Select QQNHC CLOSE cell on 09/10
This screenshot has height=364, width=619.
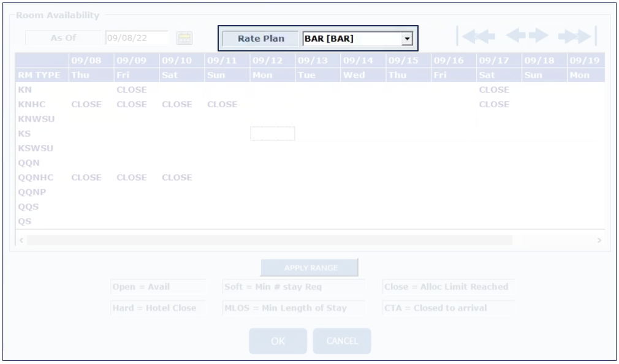177,178
